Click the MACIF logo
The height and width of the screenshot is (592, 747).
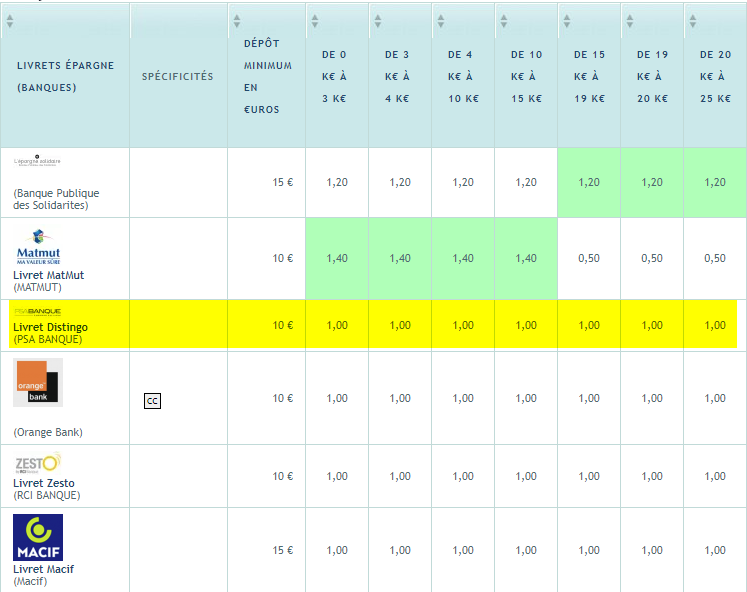point(38,538)
